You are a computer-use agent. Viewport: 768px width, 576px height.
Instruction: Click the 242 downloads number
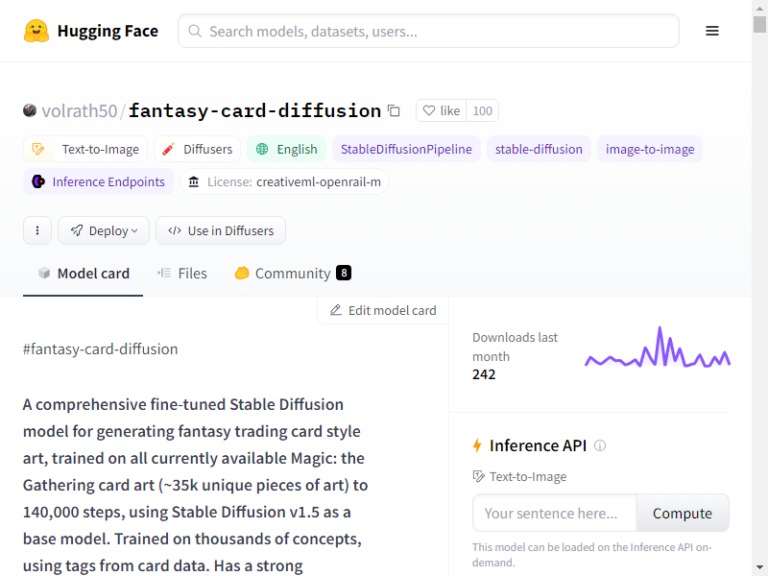[484, 374]
